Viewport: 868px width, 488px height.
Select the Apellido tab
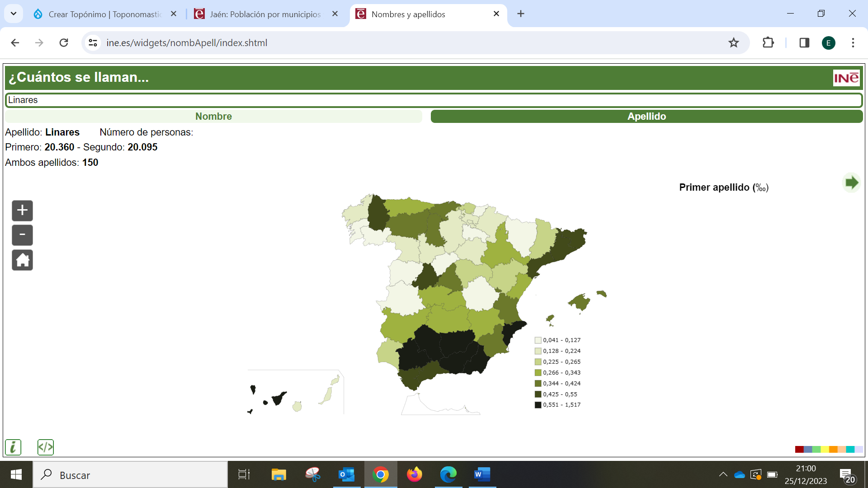pyautogui.click(x=646, y=116)
